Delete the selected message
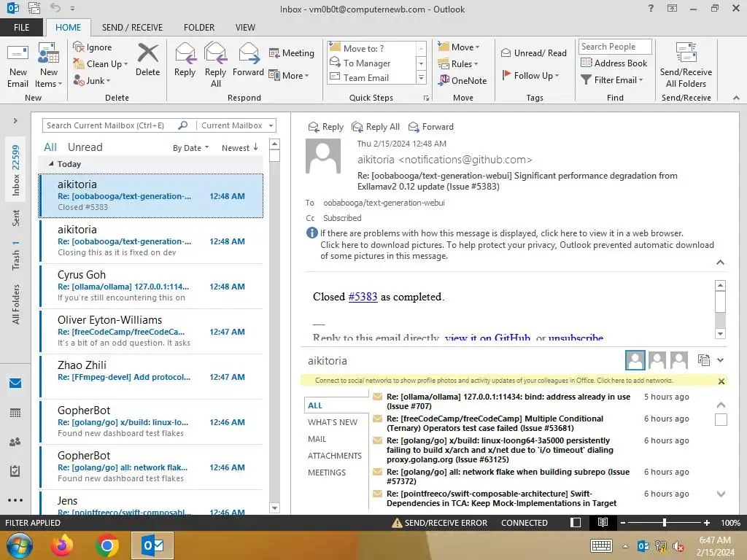 147,60
